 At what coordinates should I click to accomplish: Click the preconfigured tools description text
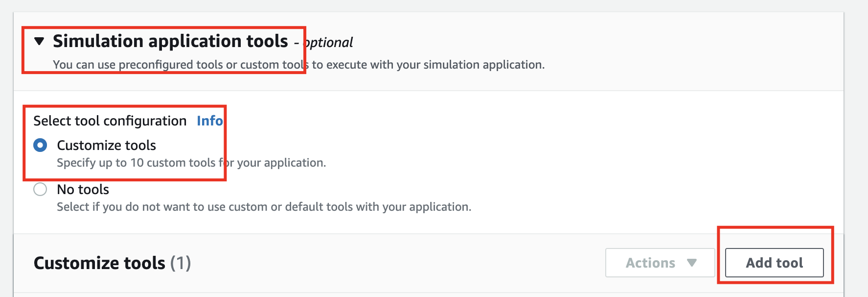(x=298, y=65)
